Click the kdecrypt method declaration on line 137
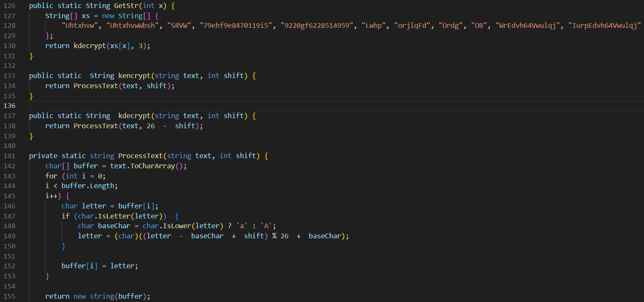The height and width of the screenshot is (302, 644). pos(134,116)
